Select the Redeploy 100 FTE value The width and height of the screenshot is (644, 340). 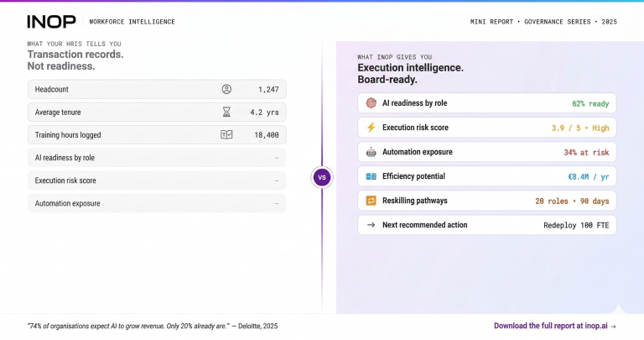576,225
